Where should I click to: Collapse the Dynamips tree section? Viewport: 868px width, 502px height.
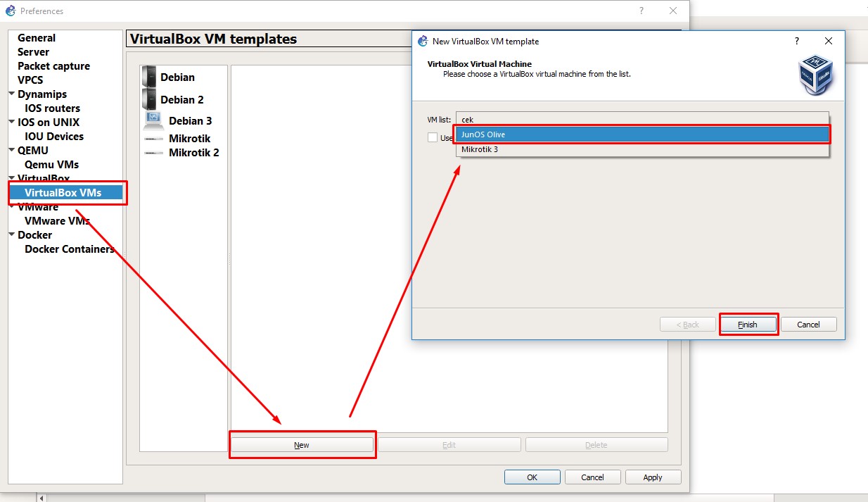click(x=12, y=94)
